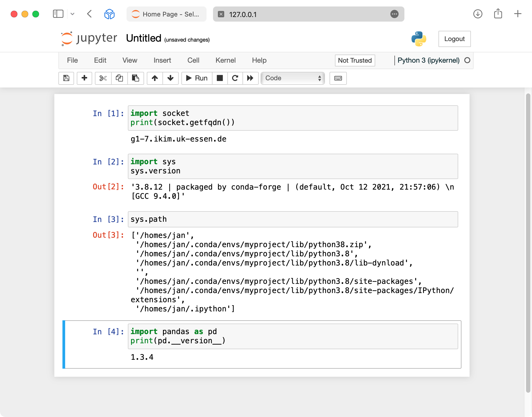Insert a new cell below with plus icon
The image size is (532, 417).
click(x=84, y=78)
